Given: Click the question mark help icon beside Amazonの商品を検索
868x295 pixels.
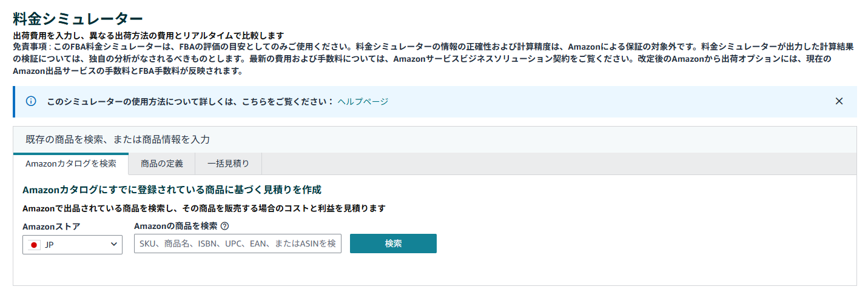Looking at the screenshot, I should pos(224,227).
